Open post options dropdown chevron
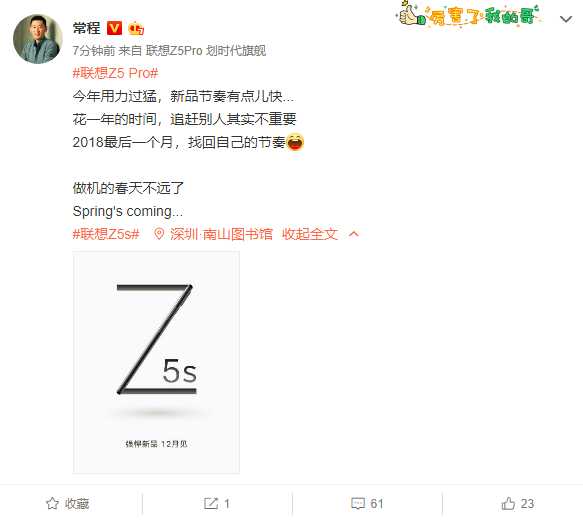Viewport: 583px width, 522px height. [566, 19]
